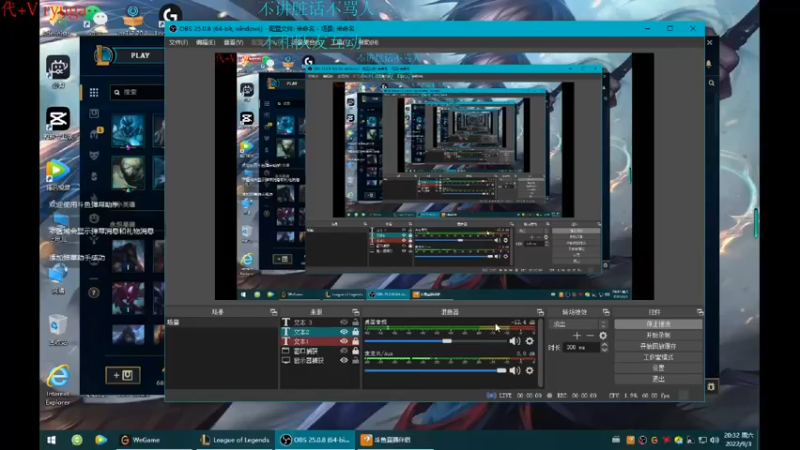Open the 文件(F) menu in OBS

click(x=178, y=42)
